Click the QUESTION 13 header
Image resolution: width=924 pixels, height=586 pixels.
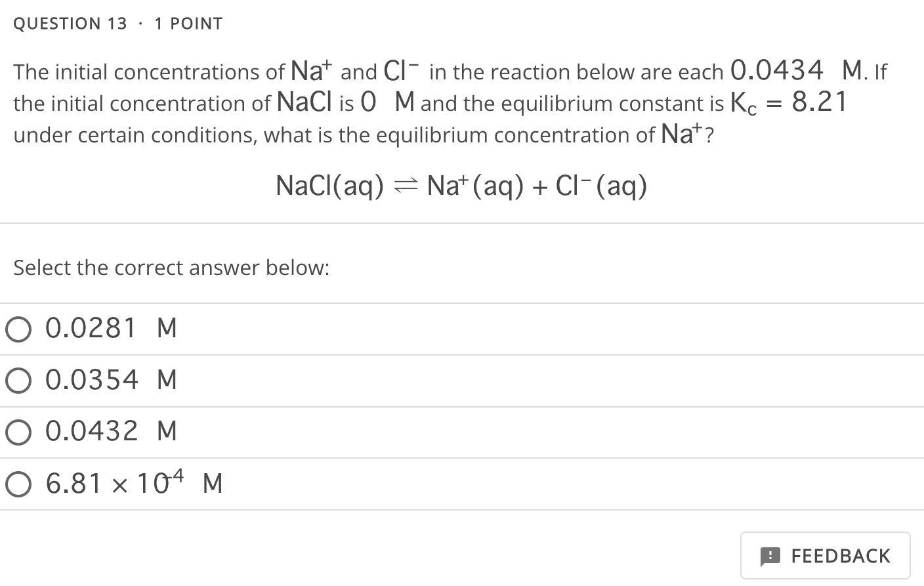[70, 24]
